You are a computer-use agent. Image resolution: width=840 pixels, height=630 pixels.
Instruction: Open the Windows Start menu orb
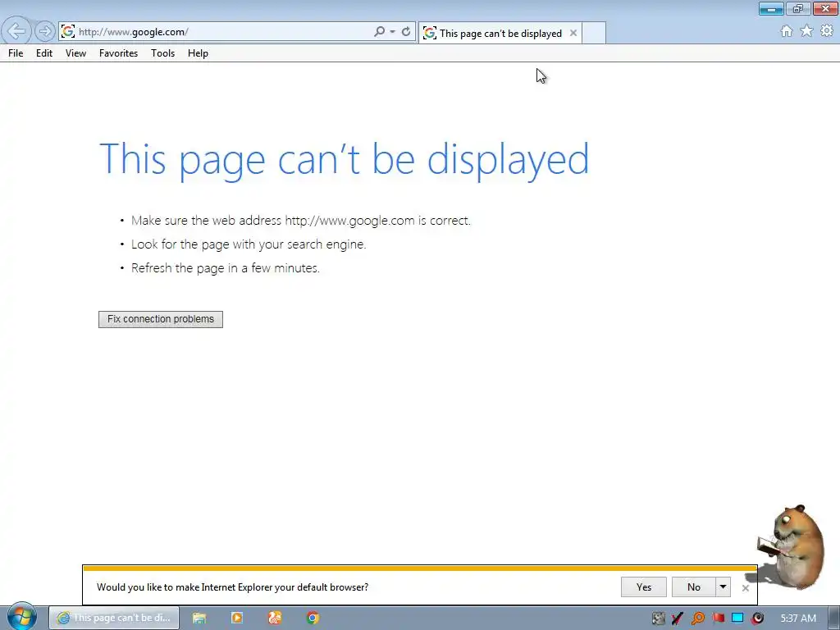coord(22,617)
